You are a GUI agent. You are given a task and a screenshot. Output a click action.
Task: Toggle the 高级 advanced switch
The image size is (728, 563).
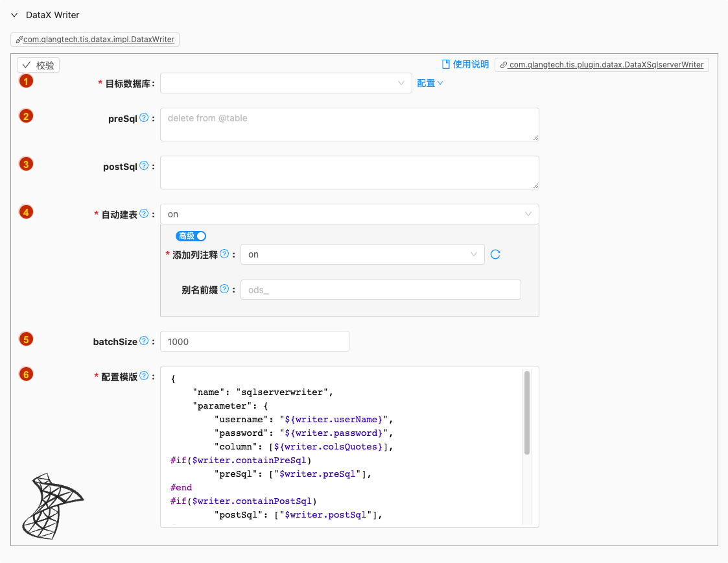[191, 236]
